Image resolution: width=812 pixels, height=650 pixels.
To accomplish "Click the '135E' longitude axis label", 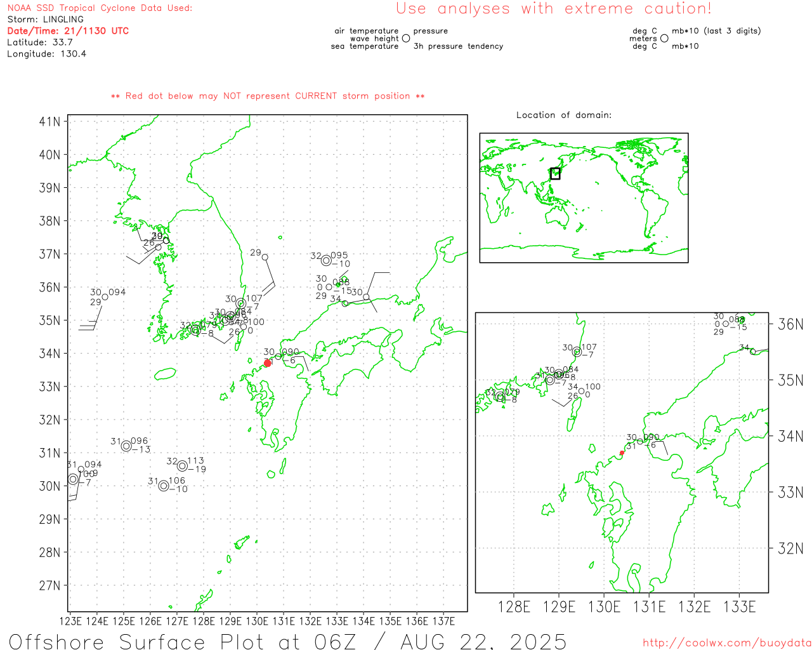I will click(x=390, y=621).
